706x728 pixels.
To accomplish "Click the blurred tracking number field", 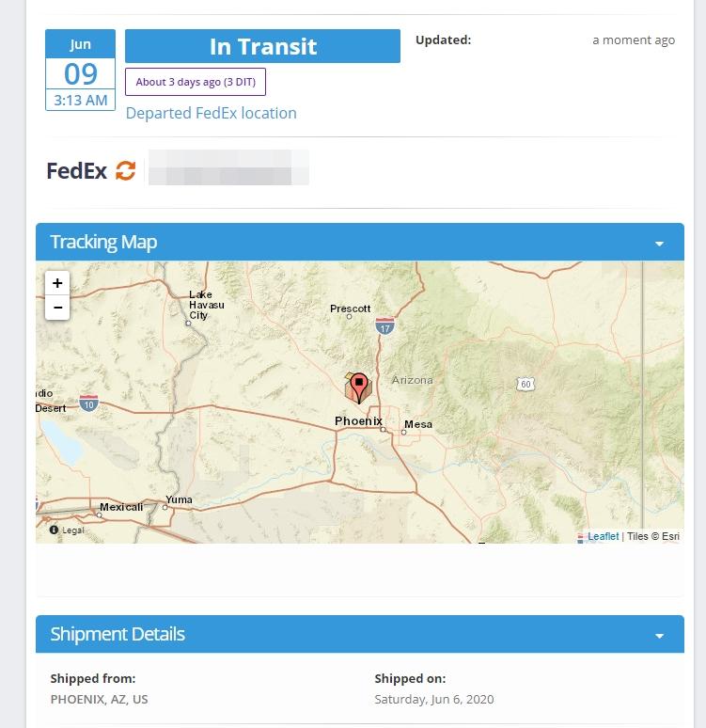I will coord(228,172).
